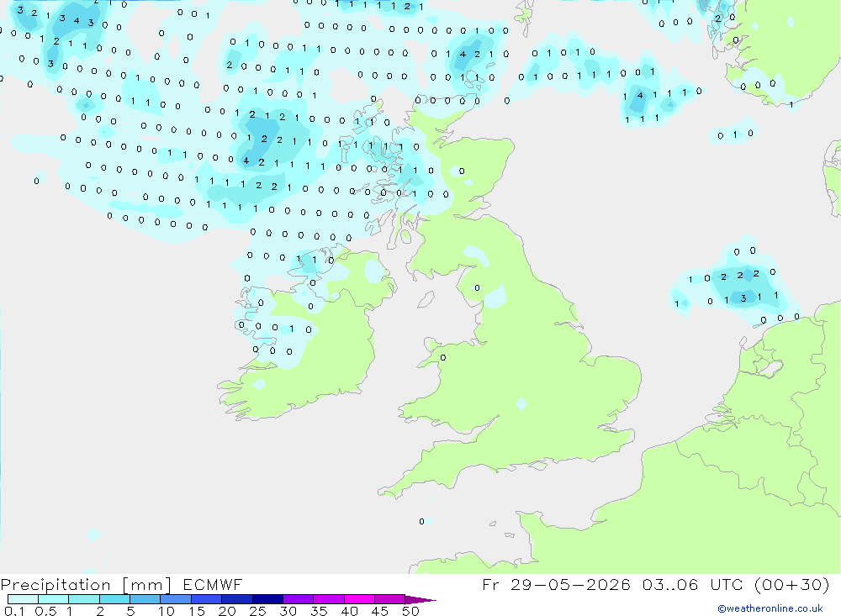Select the 0.5–1 mm legend swatch
Screen dimensions: 841x616
point(54,599)
